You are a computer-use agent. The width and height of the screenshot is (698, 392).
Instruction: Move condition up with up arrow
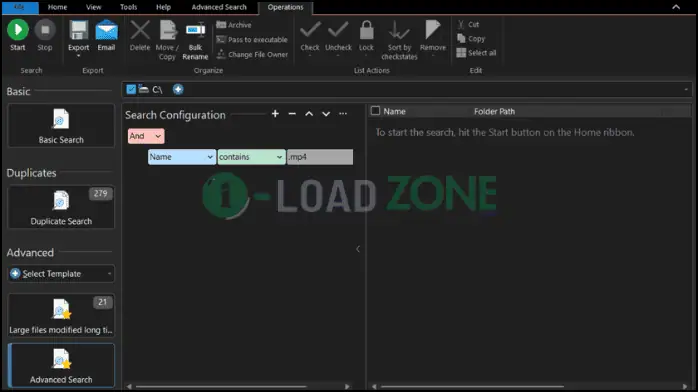point(309,114)
